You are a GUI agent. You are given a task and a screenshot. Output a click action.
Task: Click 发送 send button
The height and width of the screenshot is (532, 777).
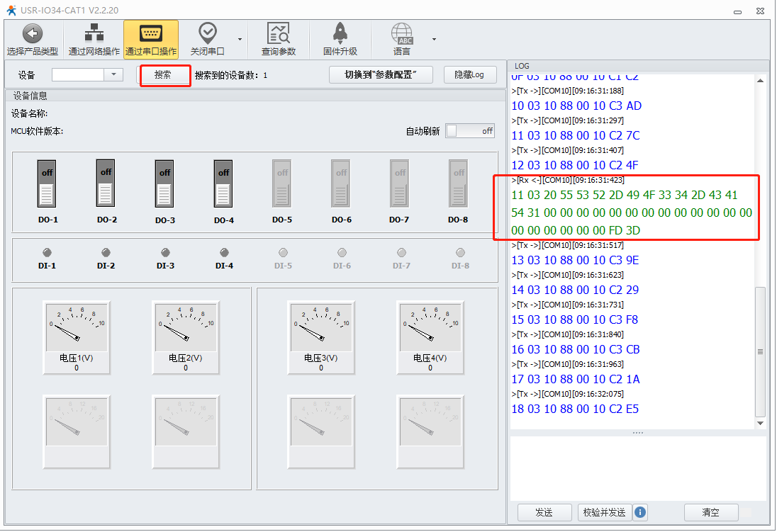[544, 512]
